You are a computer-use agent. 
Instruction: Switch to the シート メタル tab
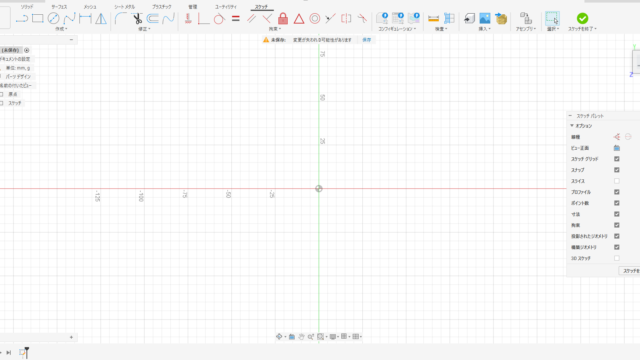tap(124, 7)
